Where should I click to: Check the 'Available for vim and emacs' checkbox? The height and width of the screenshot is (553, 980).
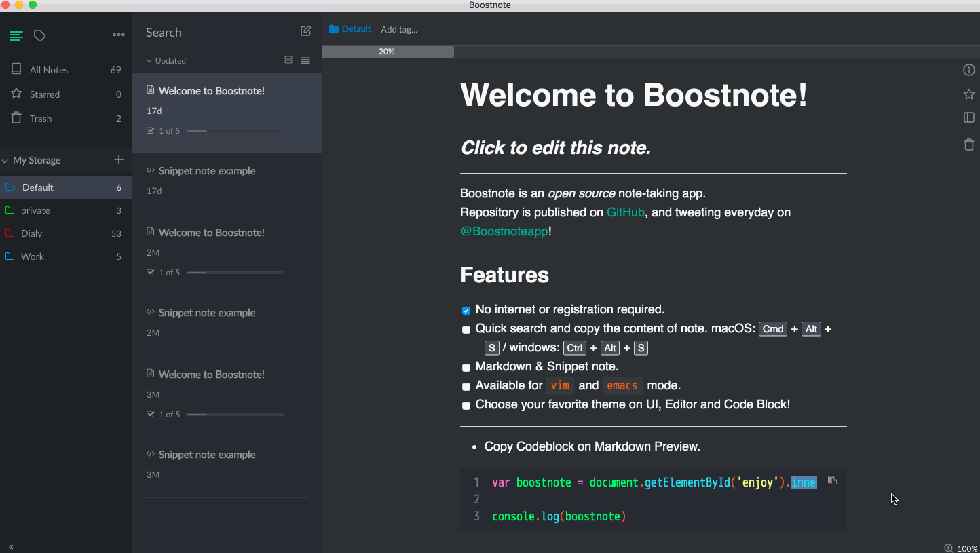(x=466, y=387)
